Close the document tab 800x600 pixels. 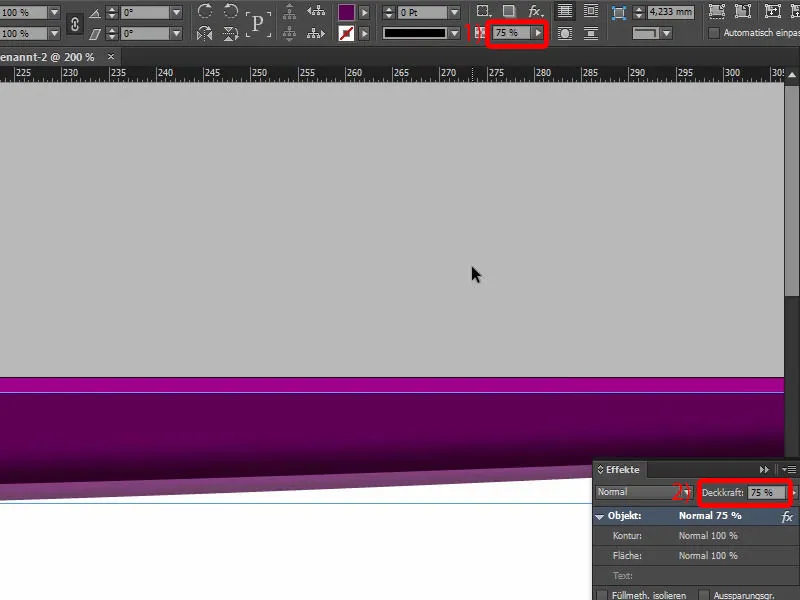click(x=111, y=57)
